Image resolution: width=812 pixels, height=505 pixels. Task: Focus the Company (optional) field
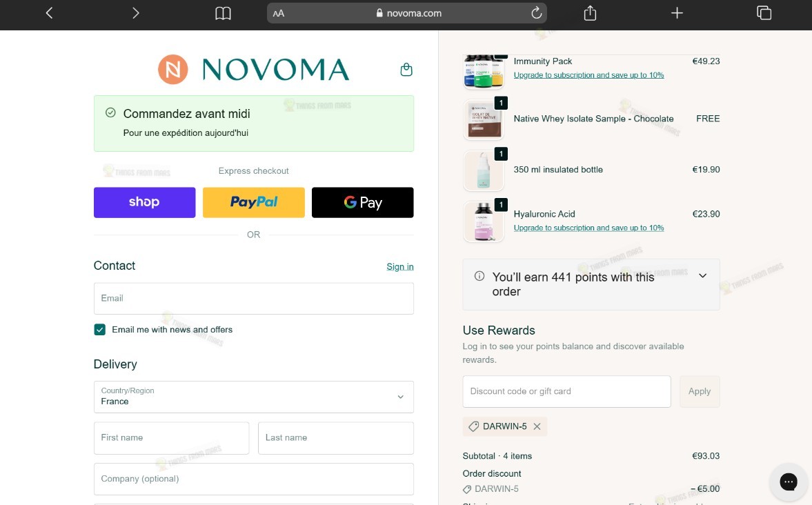click(254, 479)
